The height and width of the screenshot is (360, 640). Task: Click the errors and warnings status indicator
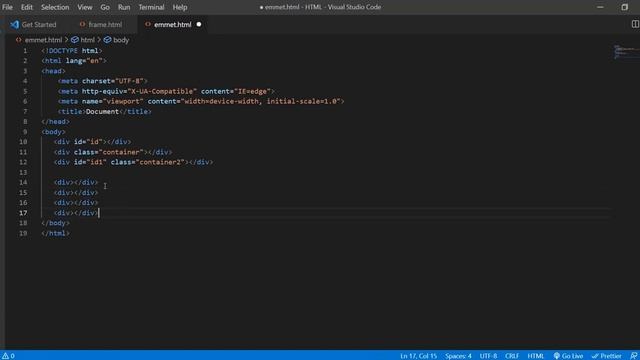point(9,356)
